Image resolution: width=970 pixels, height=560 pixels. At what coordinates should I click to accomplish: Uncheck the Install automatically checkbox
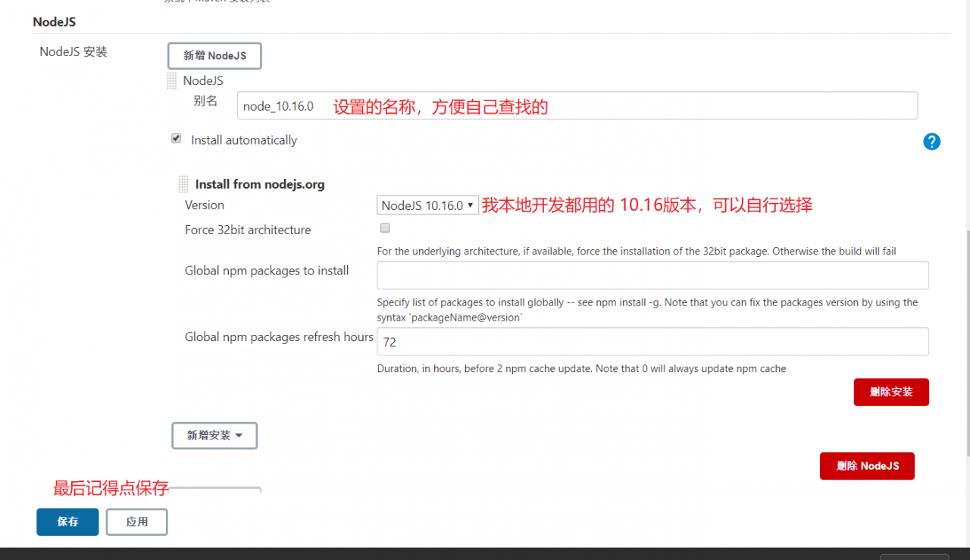pos(177,139)
